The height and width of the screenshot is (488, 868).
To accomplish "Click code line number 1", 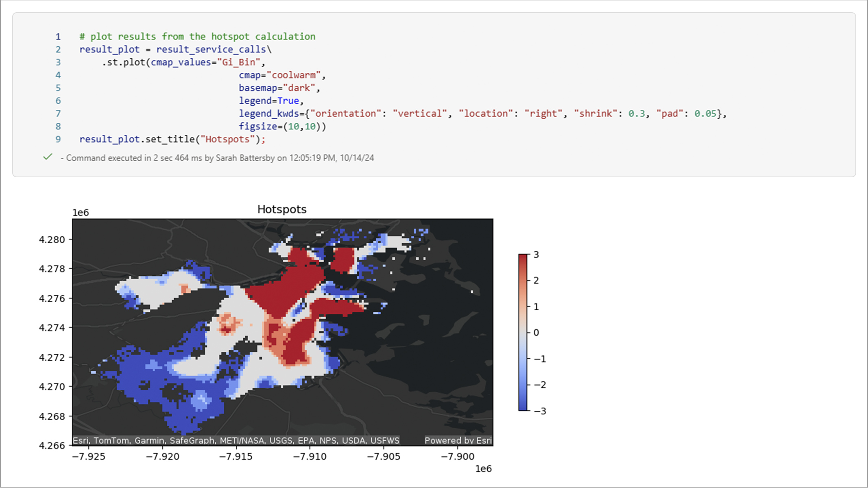I will (58, 37).
